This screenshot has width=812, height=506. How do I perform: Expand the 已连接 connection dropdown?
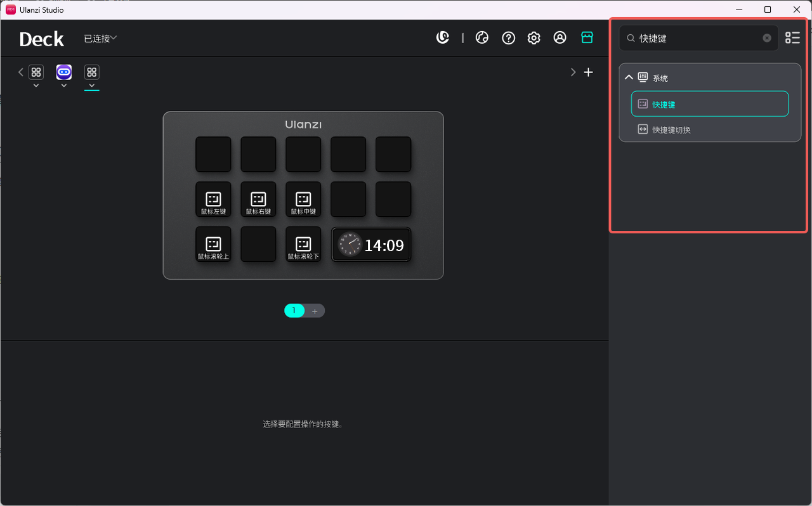[100, 39]
